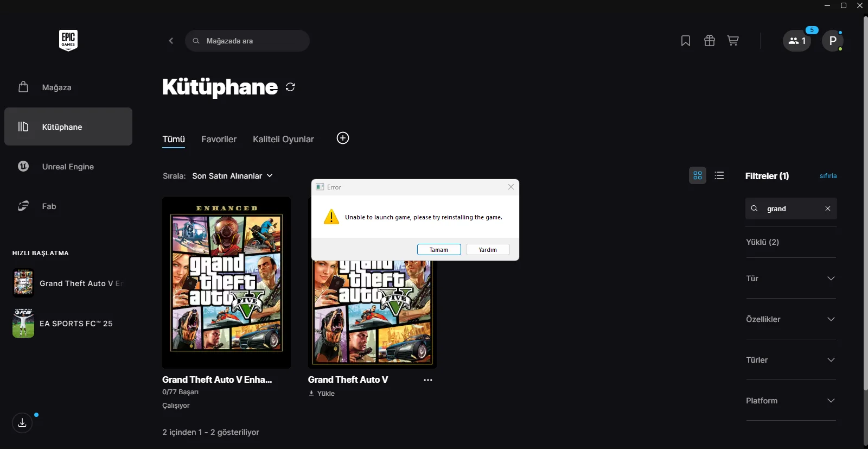Viewport: 868px width, 449px height.
Task: Select the Tümü tab
Action: point(174,140)
